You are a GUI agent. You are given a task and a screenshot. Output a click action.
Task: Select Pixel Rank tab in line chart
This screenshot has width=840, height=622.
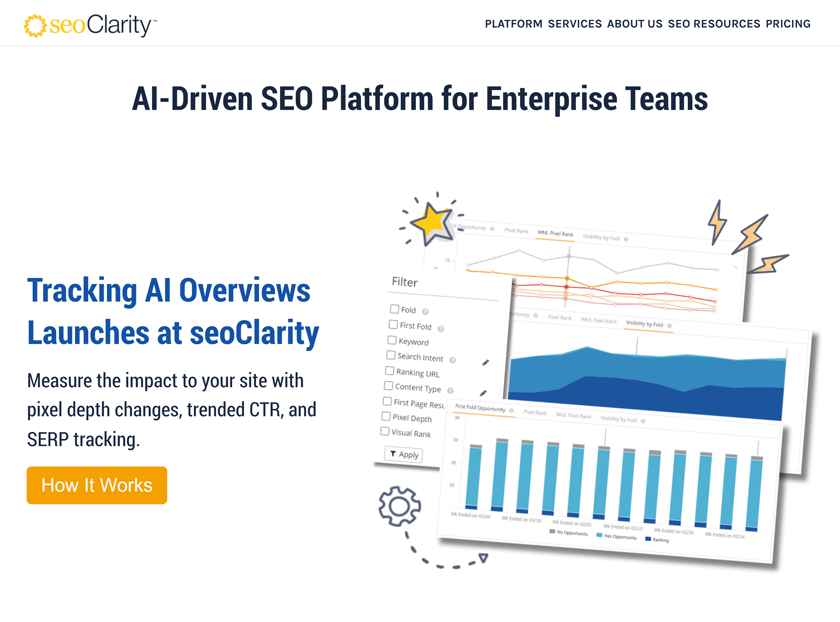tap(516, 231)
